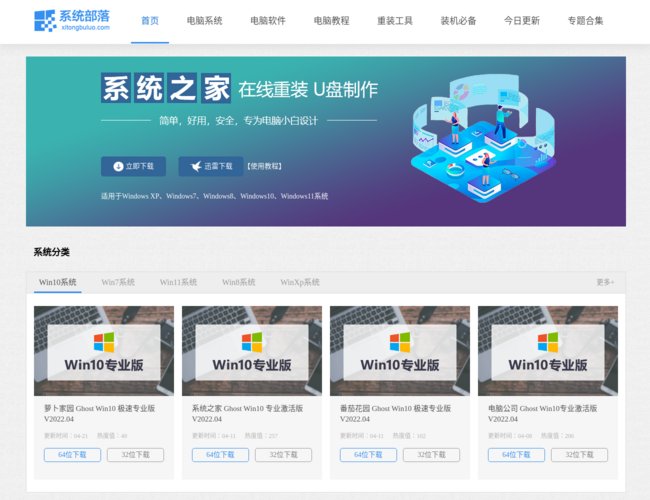Select 今日更新 in the top navigation
The height and width of the screenshot is (500, 650).
pos(521,21)
